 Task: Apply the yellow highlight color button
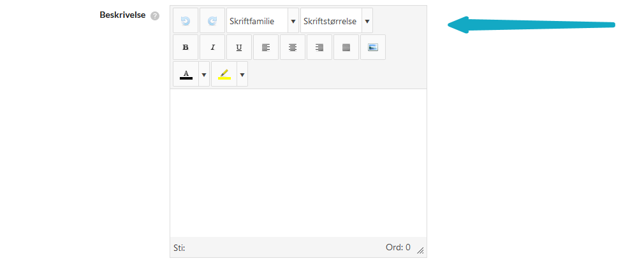click(x=224, y=75)
